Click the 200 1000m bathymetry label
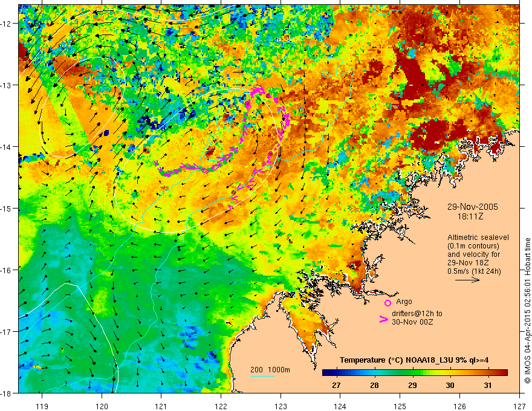532x411 pixels. pyautogui.click(x=270, y=370)
